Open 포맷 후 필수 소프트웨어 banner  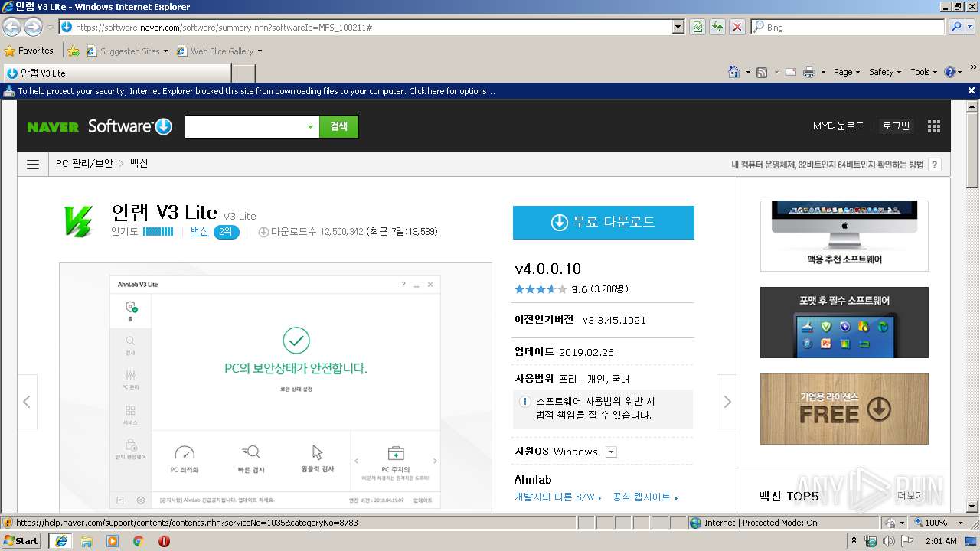(844, 322)
